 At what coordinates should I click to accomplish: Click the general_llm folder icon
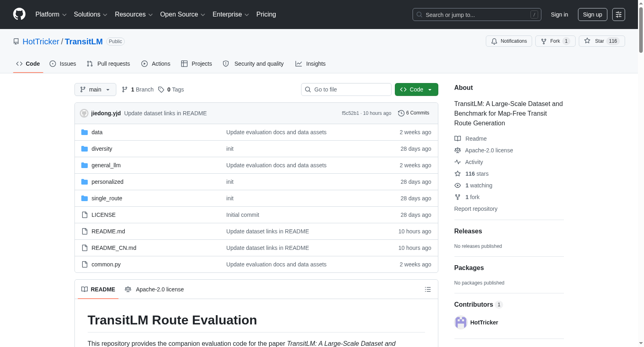pos(85,165)
